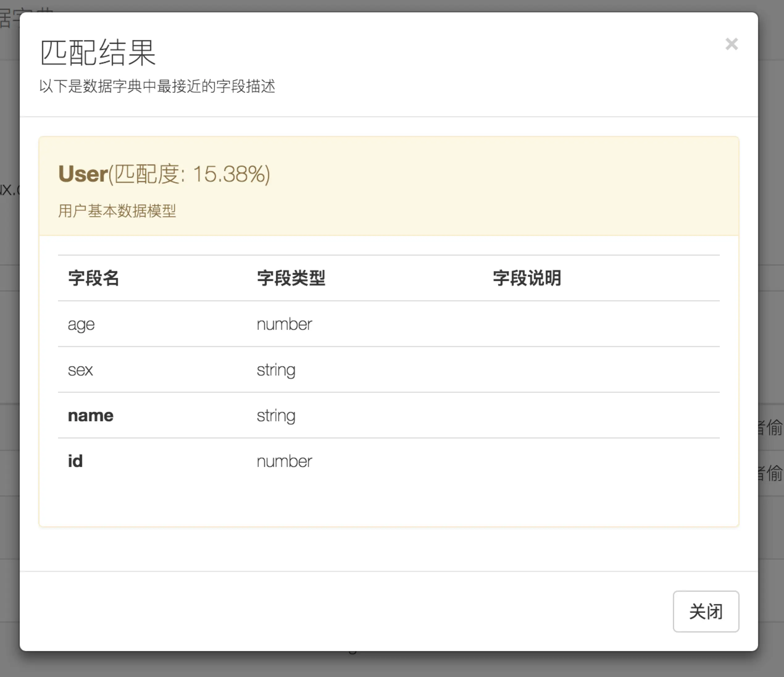The width and height of the screenshot is (784, 677).
Task: Click the 关闭 button
Action: pos(706,611)
